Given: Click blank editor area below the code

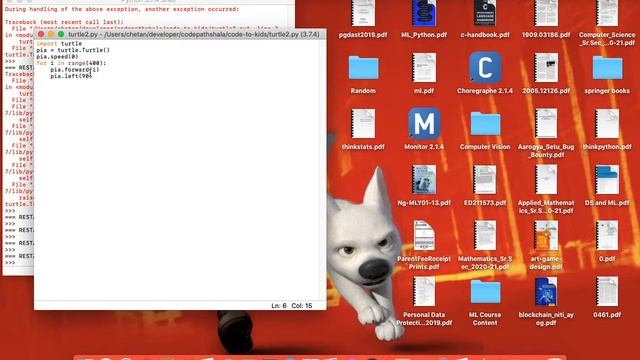Looking at the screenshot, I should pos(180,188).
